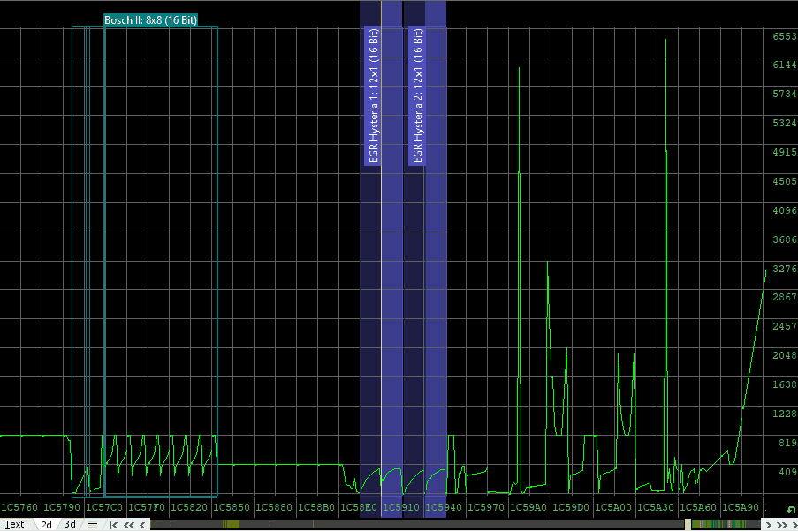Click the single < scroll left arrow
The width and height of the screenshot is (798, 532).
click(143, 525)
